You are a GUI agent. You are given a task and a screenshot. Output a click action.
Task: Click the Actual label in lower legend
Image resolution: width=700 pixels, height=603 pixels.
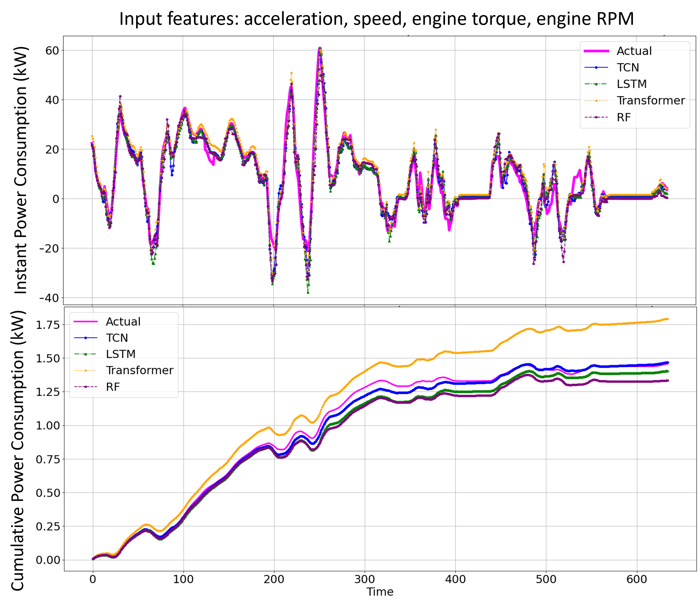click(x=123, y=322)
